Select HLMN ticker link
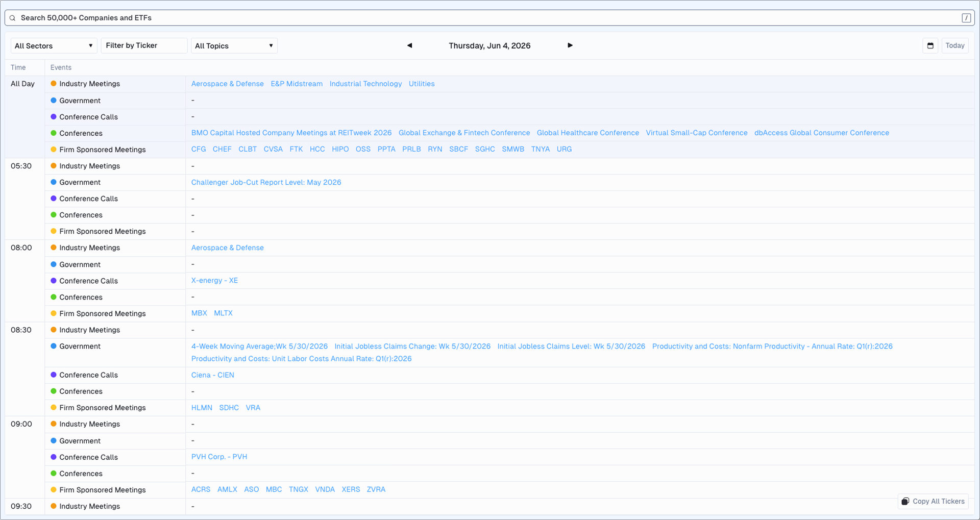Viewport: 980px width, 520px height. pyautogui.click(x=202, y=407)
